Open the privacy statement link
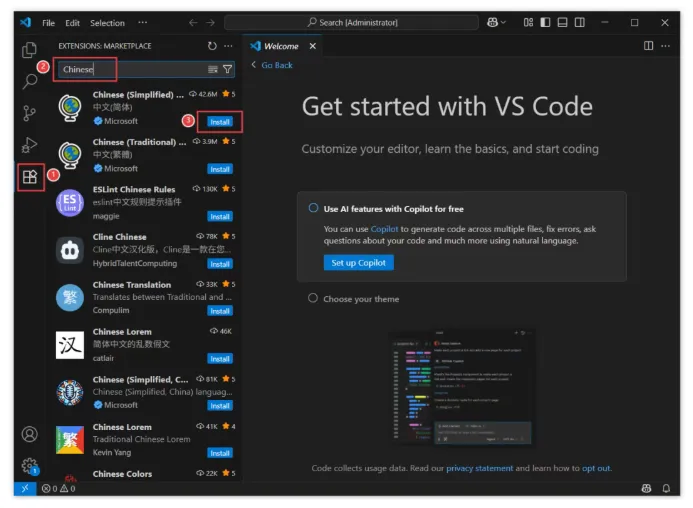Screen dimensions: 693x508 click(x=480, y=468)
